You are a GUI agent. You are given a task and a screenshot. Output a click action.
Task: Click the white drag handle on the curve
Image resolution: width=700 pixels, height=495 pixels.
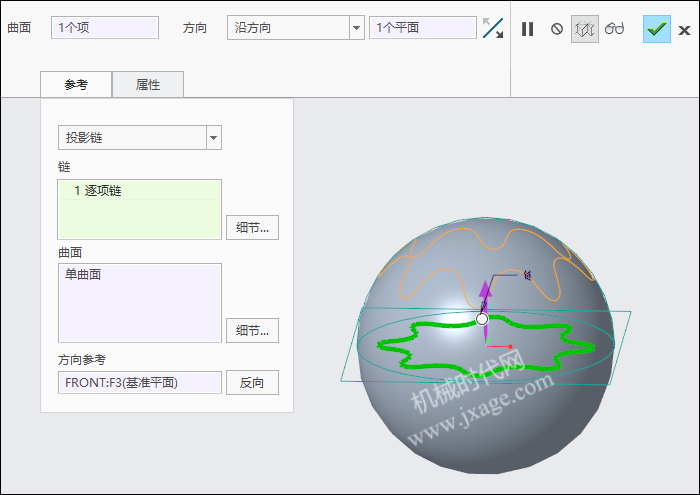482,319
